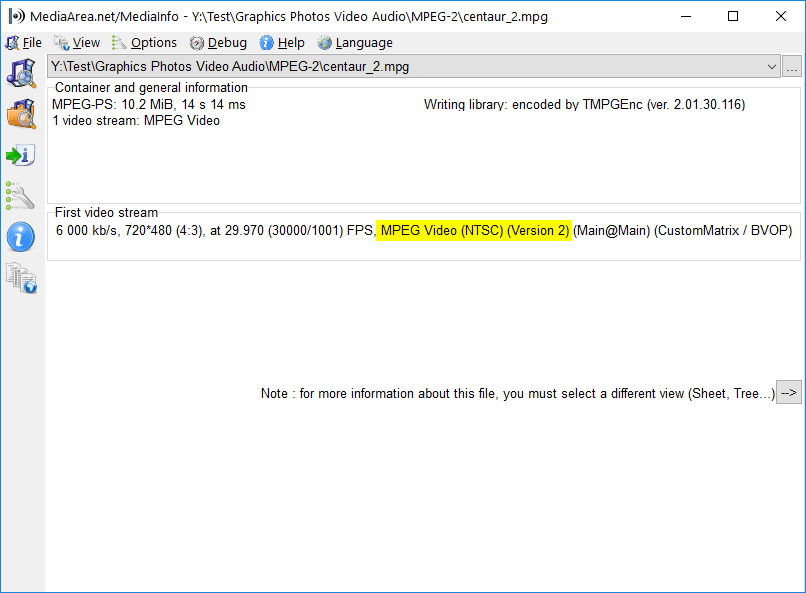Click '1 video stream: MPEG Video' text

pyautogui.click(x=136, y=121)
